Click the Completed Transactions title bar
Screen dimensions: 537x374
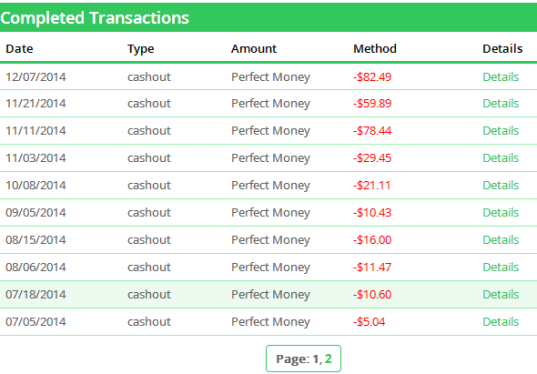click(268, 17)
